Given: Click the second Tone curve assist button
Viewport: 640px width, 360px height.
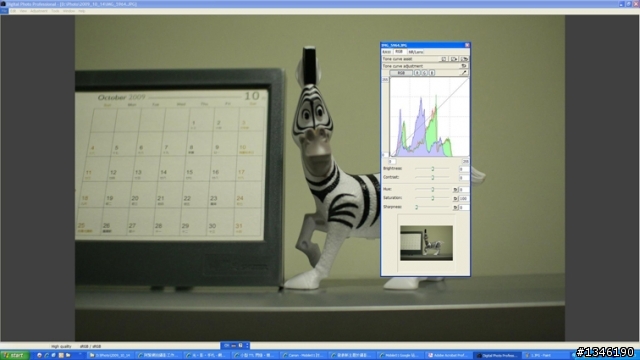Looking at the screenshot, I should (454, 59).
